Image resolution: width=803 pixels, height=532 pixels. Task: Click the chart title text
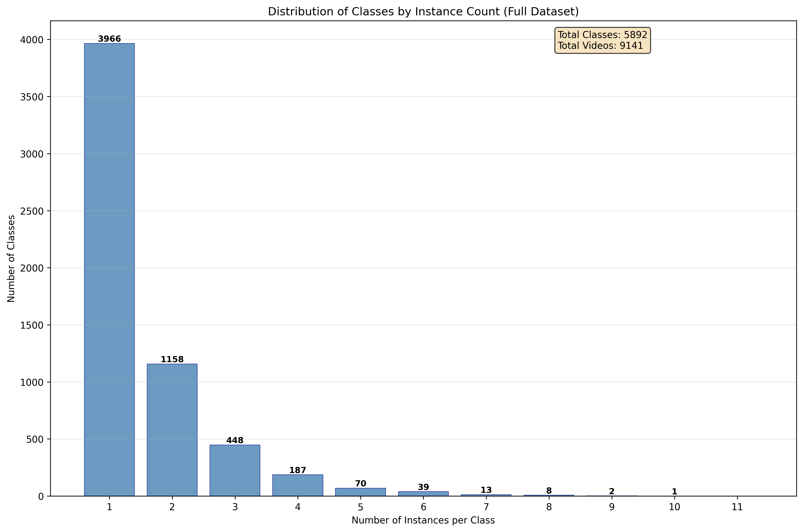point(423,11)
